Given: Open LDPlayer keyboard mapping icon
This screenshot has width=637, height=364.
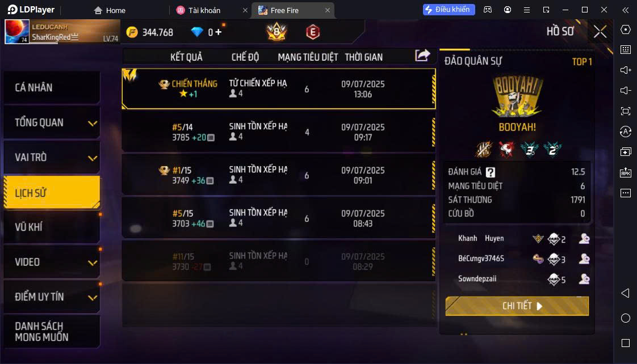Looking at the screenshot, I should (626, 49).
